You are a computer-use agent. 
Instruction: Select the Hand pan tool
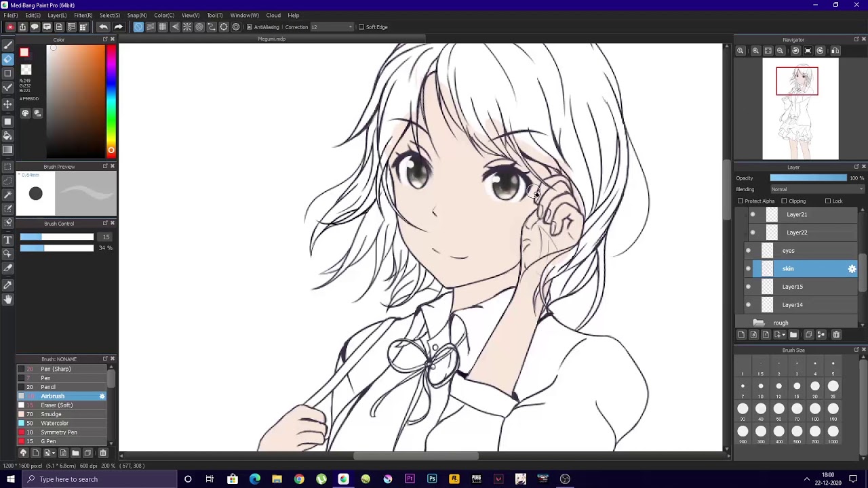tap(7, 300)
